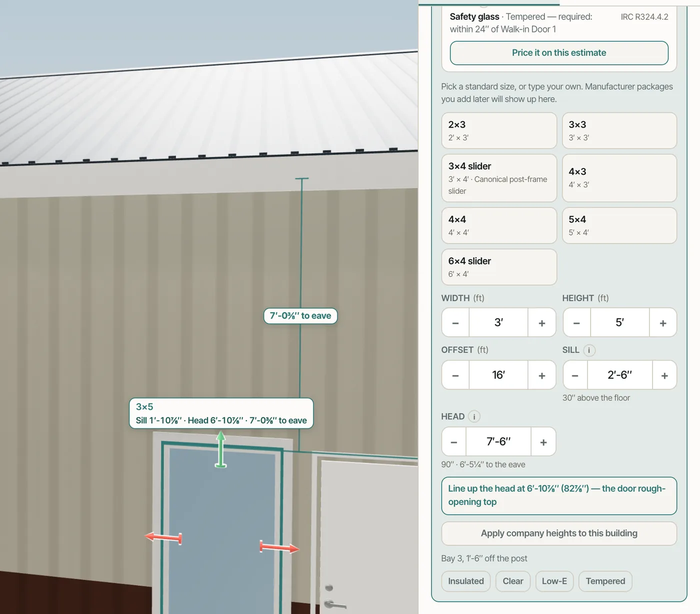Increase the OFFSET value with plus

tap(542, 375)
